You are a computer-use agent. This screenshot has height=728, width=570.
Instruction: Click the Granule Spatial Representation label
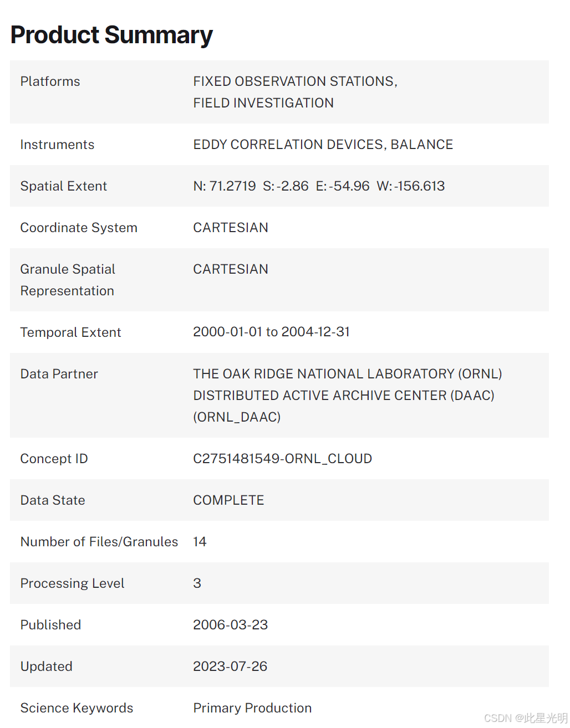click(x=68, y=280)
